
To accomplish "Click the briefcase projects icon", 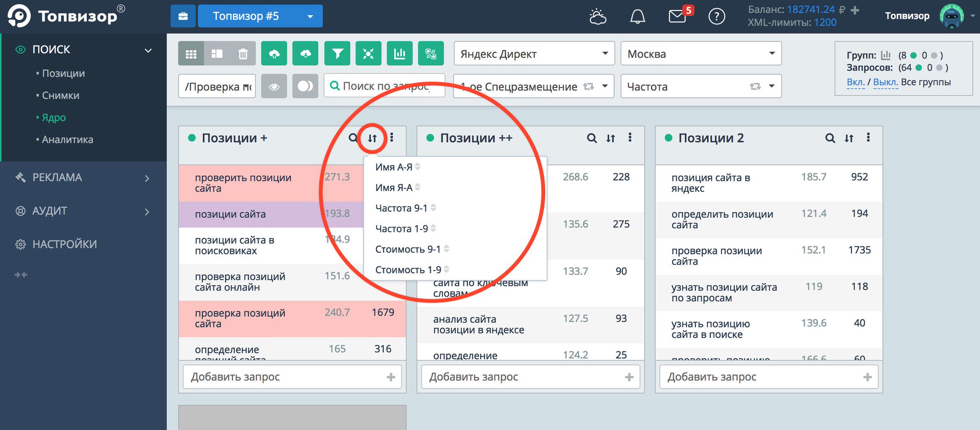I will point(183,16).
